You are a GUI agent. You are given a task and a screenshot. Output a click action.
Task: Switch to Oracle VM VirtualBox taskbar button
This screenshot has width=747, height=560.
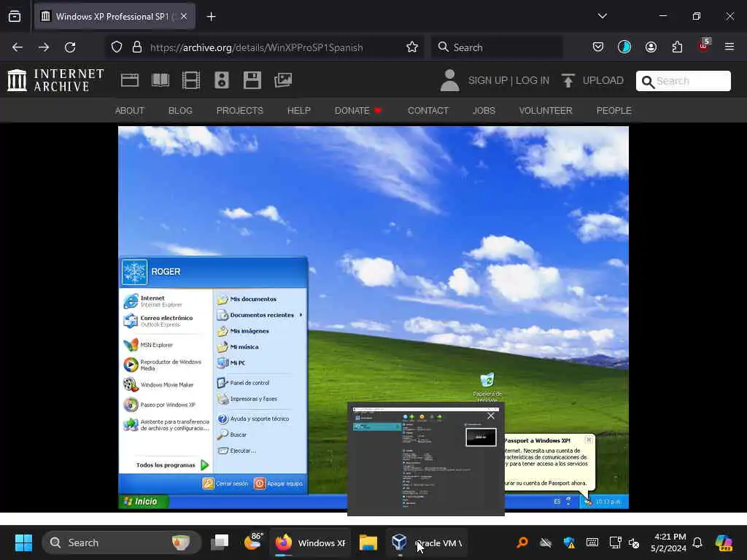[x=426, y=542]
